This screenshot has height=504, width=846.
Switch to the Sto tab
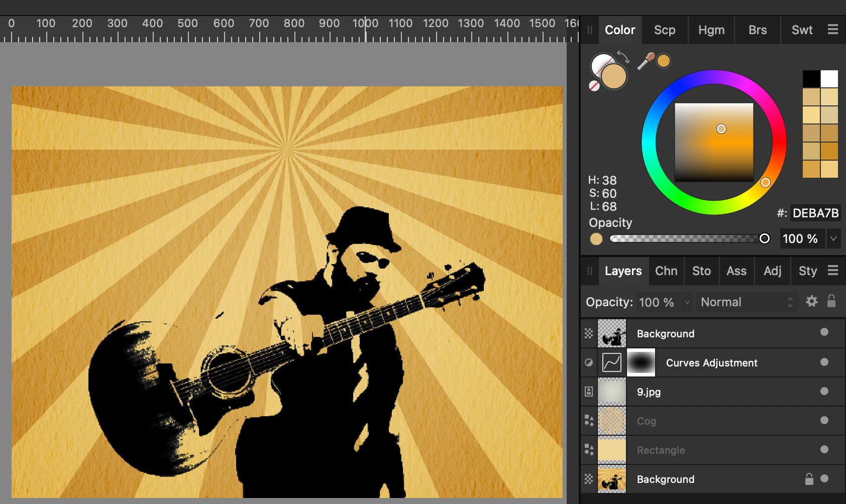pyautogui.click(x=701, y=271)
